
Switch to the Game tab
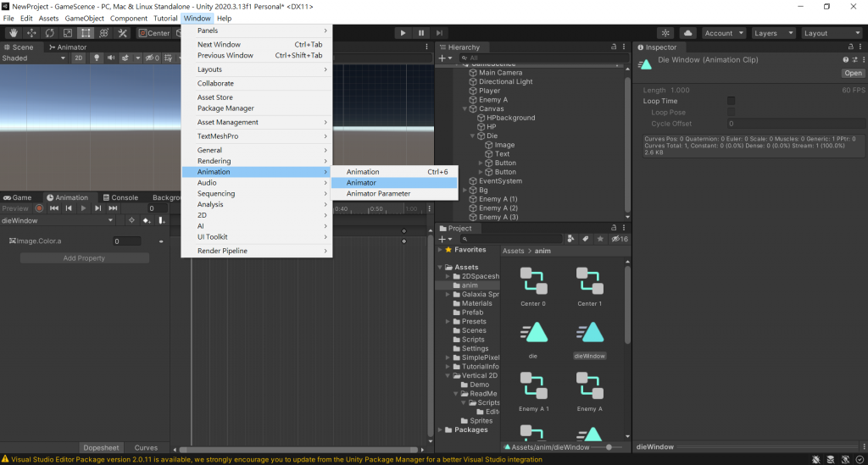click(18, 197)
